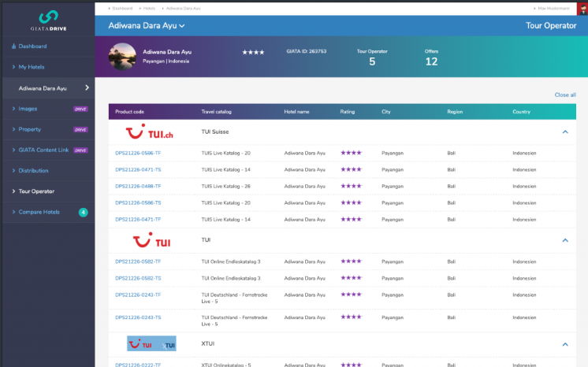This screenshot has width=588, height=367.
Task: Open product code DPS21226-0243-TS
Action: (138, 317)
